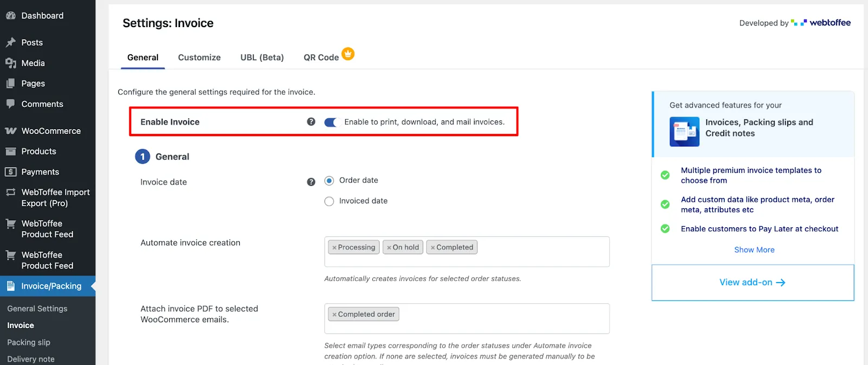This screenshot has height=365, width=868.
Task: Click the Invoice/Packing document icon
Action: (10, 286)
